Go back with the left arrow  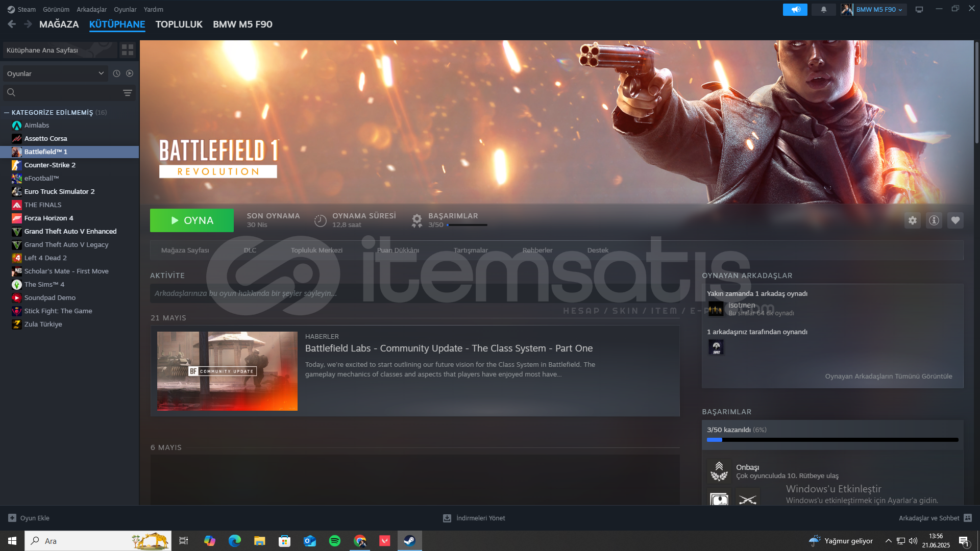(x=12, y=24)
